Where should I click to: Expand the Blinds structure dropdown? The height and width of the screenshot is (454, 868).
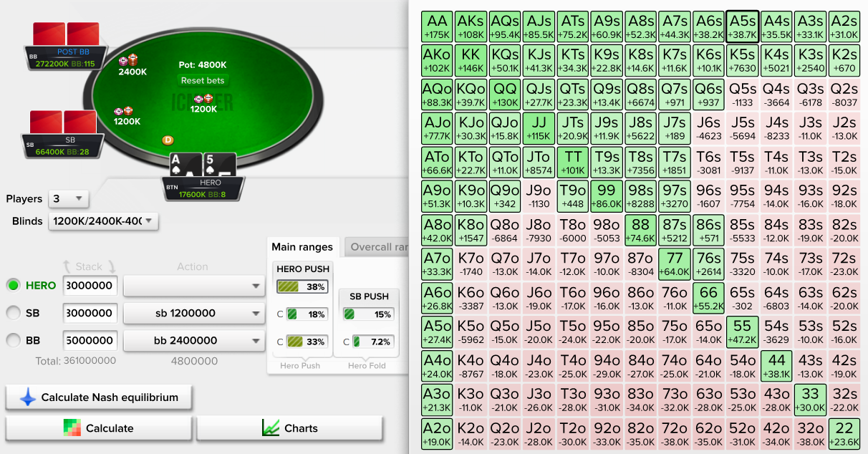[103, 221]
